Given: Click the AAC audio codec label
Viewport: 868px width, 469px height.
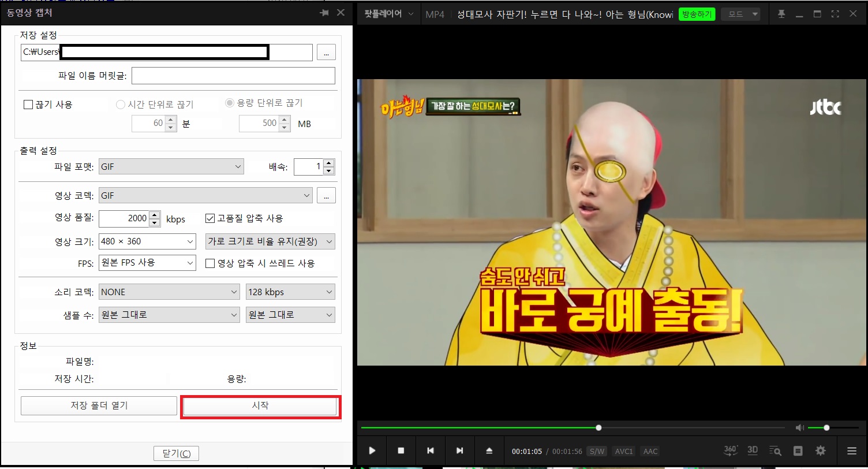Looking at the screenshot, I should pos(650,451).
